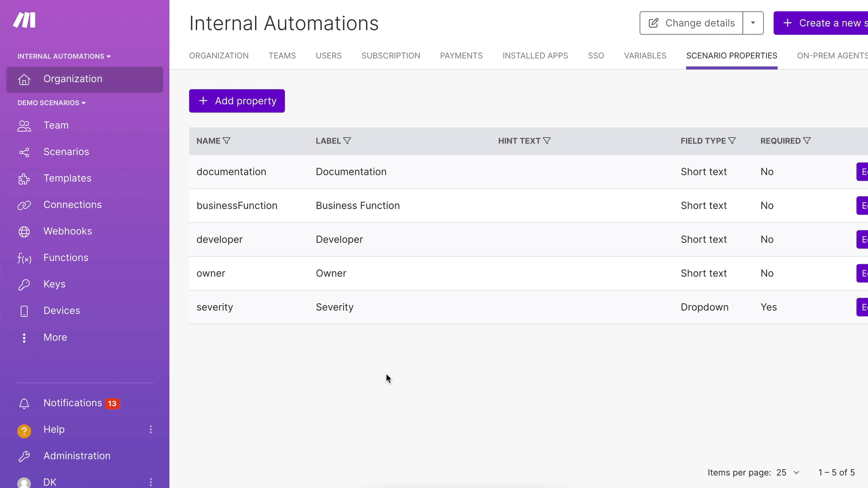
Task: Expand the Internal Automations organization dropdown
Action: click(x=64, y=56)
